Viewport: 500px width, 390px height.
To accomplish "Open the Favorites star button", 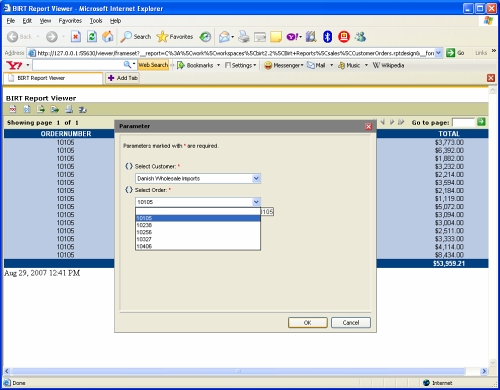I will tap(175, 37).
